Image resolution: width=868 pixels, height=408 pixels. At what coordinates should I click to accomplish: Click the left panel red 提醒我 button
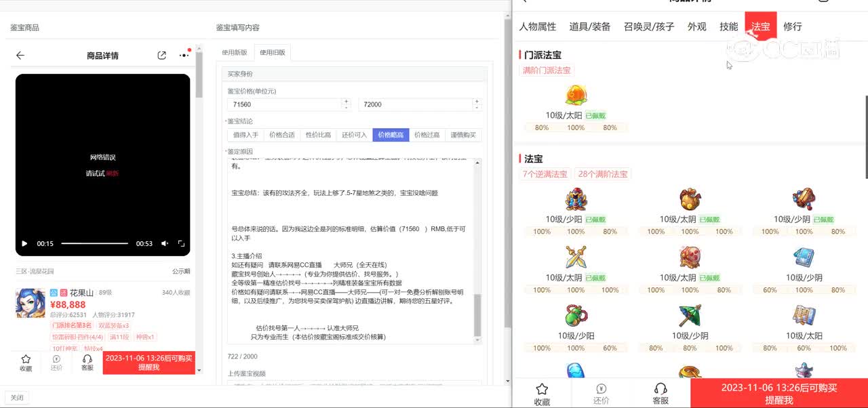(149, 363)
